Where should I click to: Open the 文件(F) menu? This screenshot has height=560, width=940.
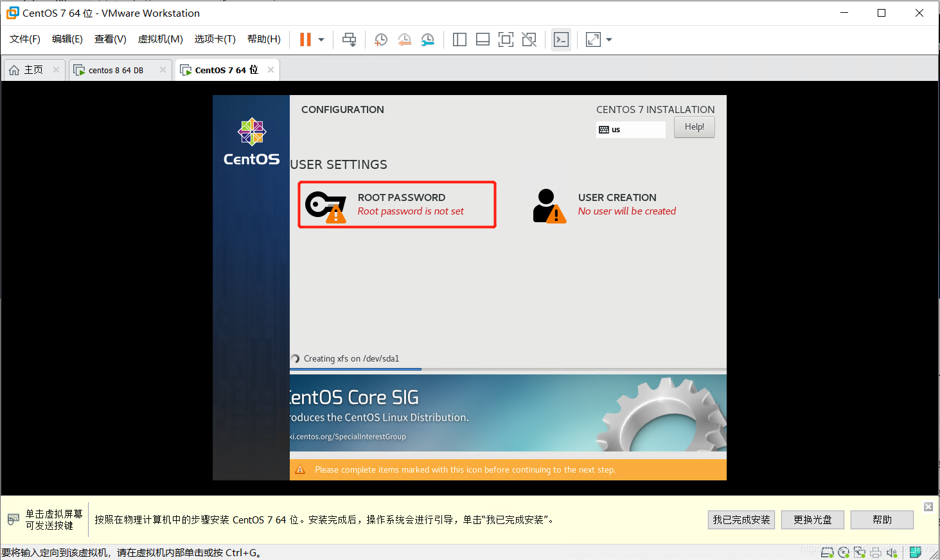click(x=25, y=39)
